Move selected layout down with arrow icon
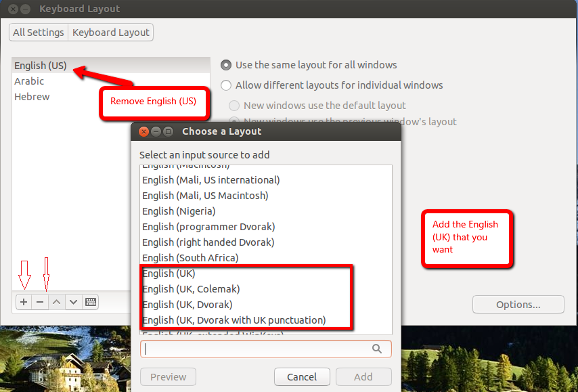 (73, 302)
